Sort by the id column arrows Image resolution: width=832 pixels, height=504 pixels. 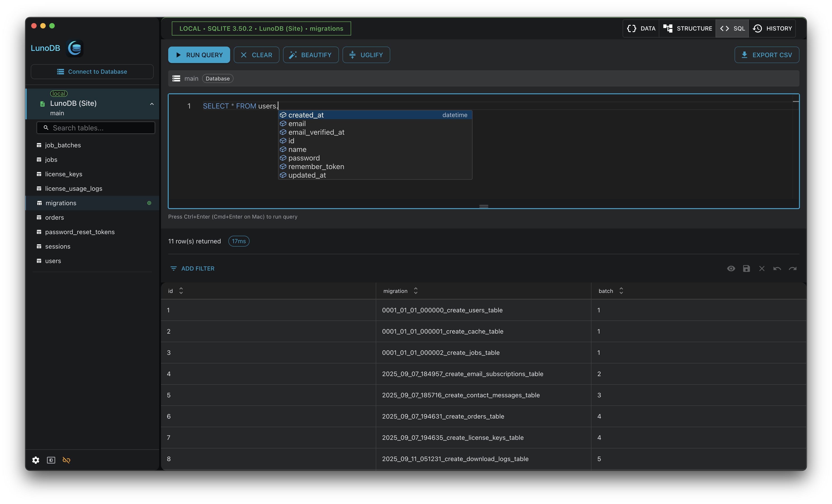pos(181,291)
